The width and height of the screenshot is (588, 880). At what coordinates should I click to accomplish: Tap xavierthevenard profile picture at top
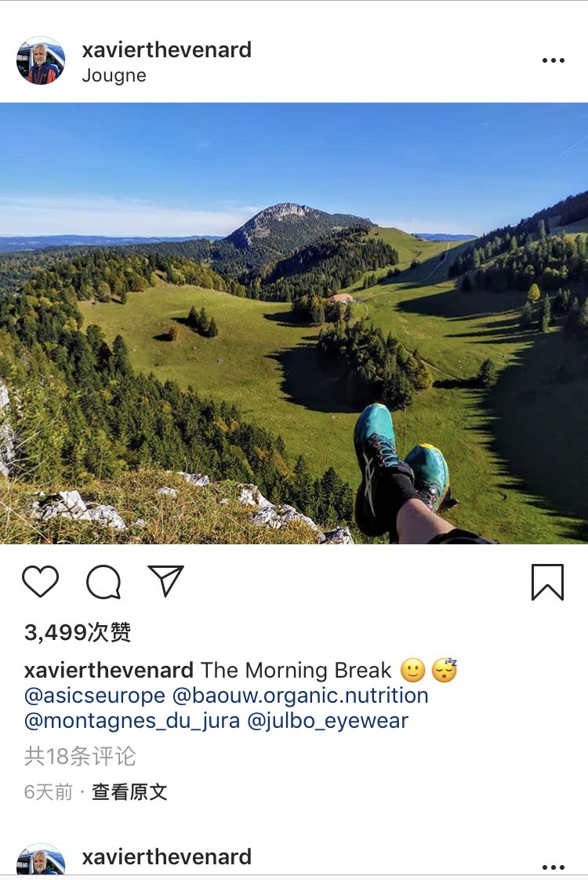(x=41, y=60)
